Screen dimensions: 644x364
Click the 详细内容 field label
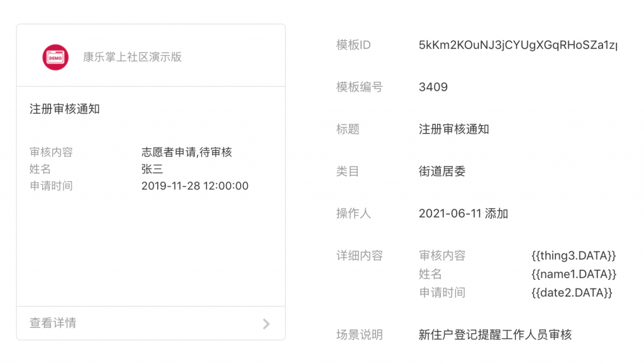click(x=360, y=256)
